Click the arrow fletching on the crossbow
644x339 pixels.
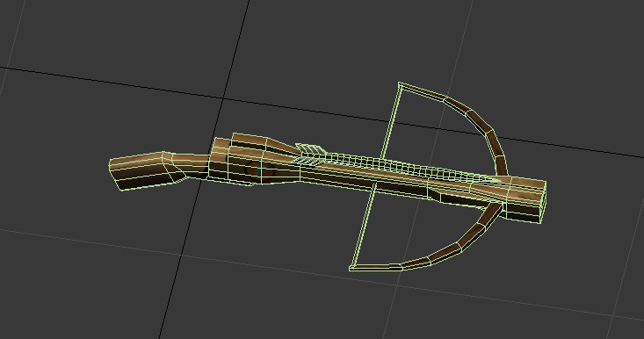310,155
